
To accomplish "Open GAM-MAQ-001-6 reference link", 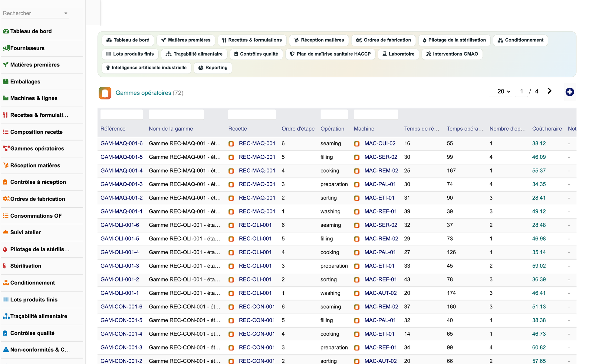I will [121, 143].
